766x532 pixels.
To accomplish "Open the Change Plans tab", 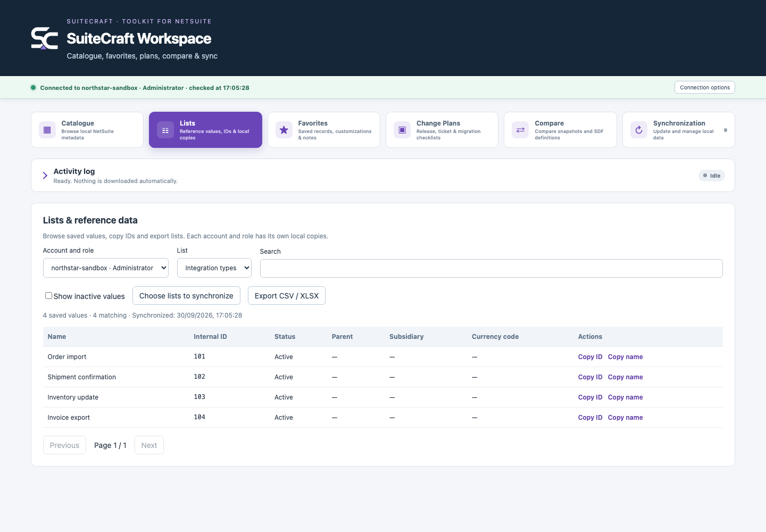I will (442, 130).
